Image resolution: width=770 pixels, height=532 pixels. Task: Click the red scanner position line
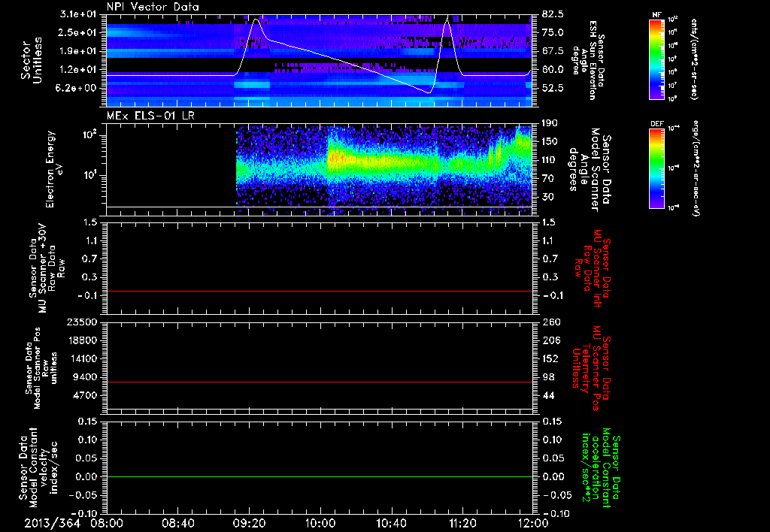[x=320, y=382]
